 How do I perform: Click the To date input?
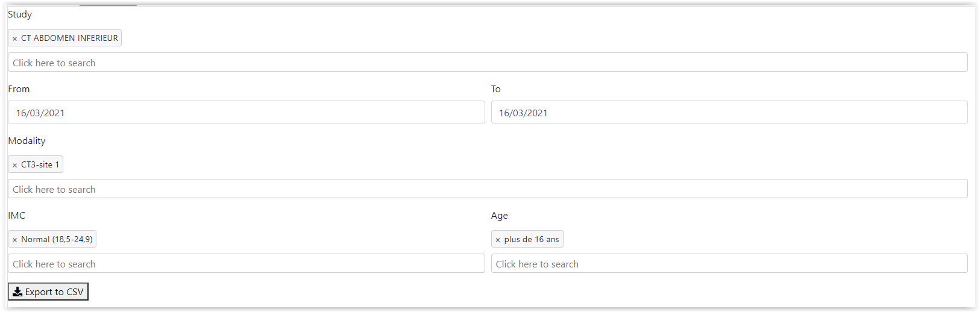click(729, 113)
